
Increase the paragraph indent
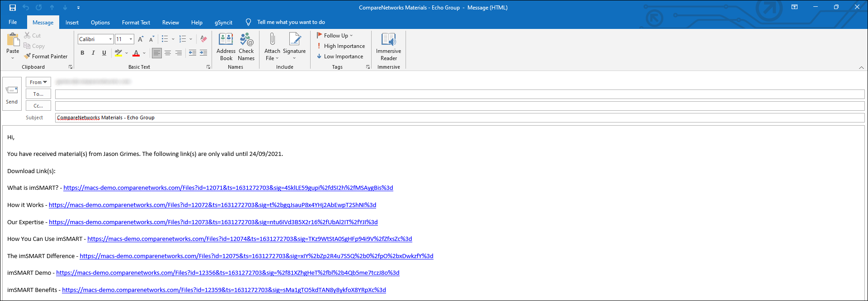click(203, 53)
